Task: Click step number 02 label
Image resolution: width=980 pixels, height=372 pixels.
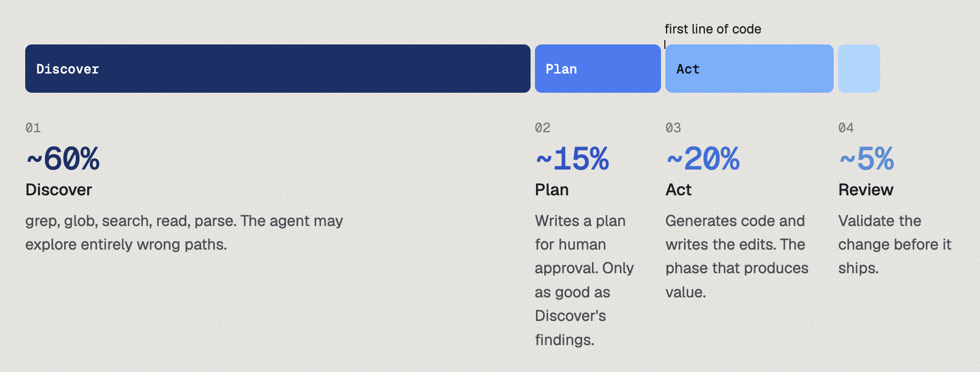Action: coord(543,128)
